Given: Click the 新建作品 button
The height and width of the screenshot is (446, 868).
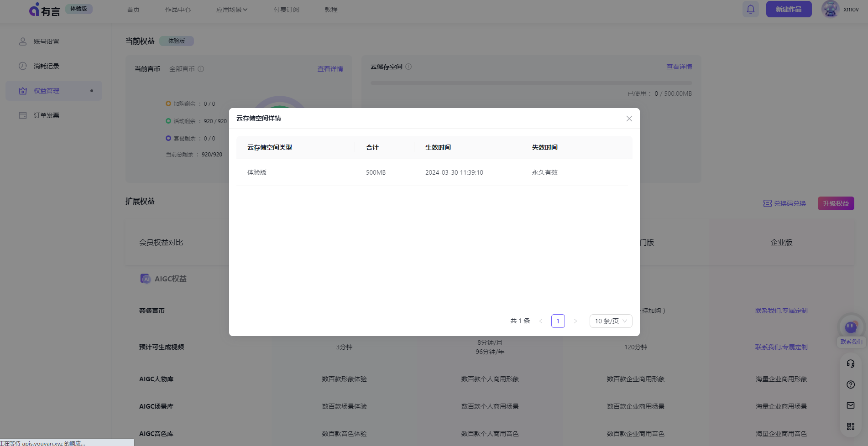Looking at the screenshot, I should pyautogui.click(x=789, y=9).
